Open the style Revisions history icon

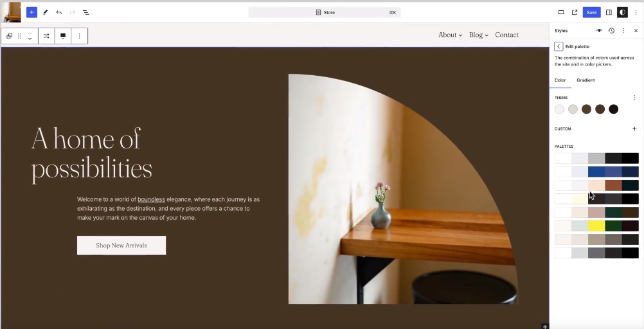[x=612, y=31]
